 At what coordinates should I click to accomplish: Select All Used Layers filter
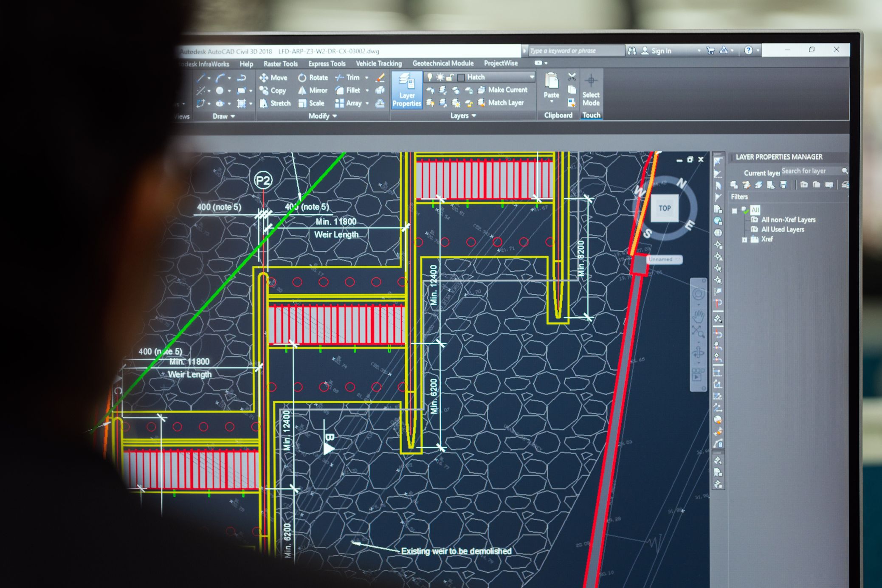point(783,229)
